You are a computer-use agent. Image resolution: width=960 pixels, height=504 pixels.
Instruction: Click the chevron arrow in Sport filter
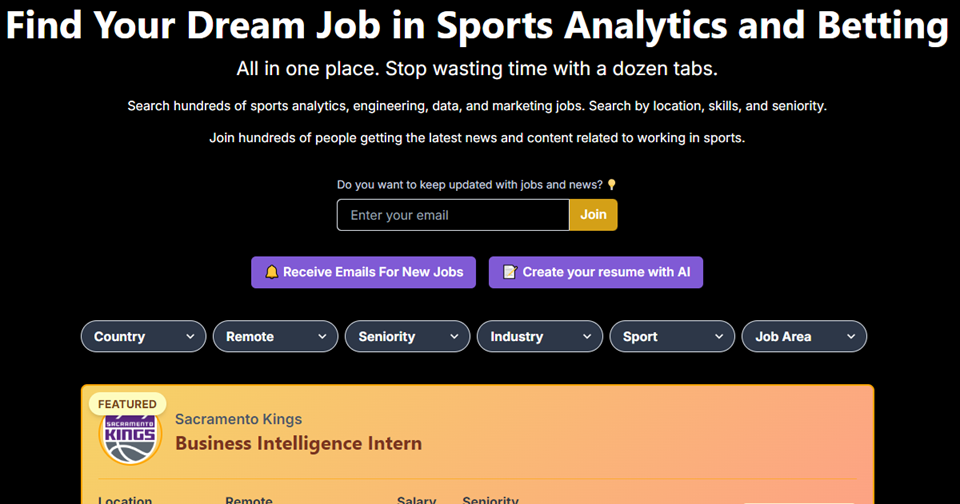[718, 337]
